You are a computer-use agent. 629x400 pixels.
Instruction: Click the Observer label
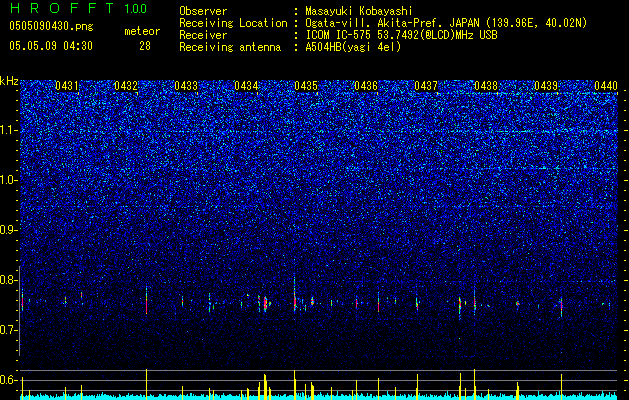(203, 11)
